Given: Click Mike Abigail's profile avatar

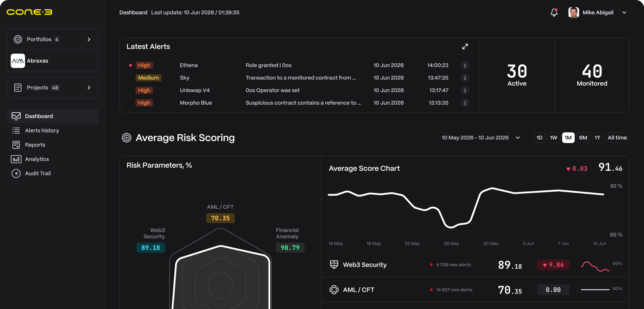Looking at the screenshot, I should 574,12.
